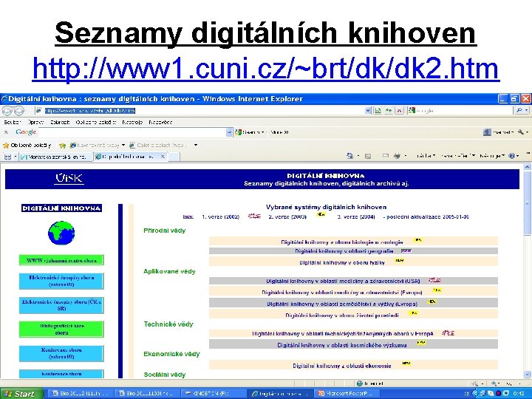The image size is (532, 399).
Task: Click the Google Toolbar wrench settings icon
Action: 520,132
